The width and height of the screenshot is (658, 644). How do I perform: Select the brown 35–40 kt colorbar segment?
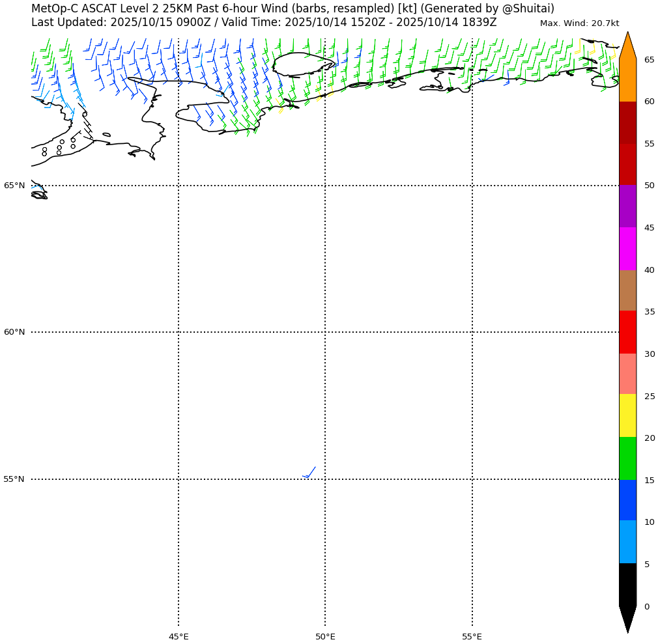click(x=627, y=290)
